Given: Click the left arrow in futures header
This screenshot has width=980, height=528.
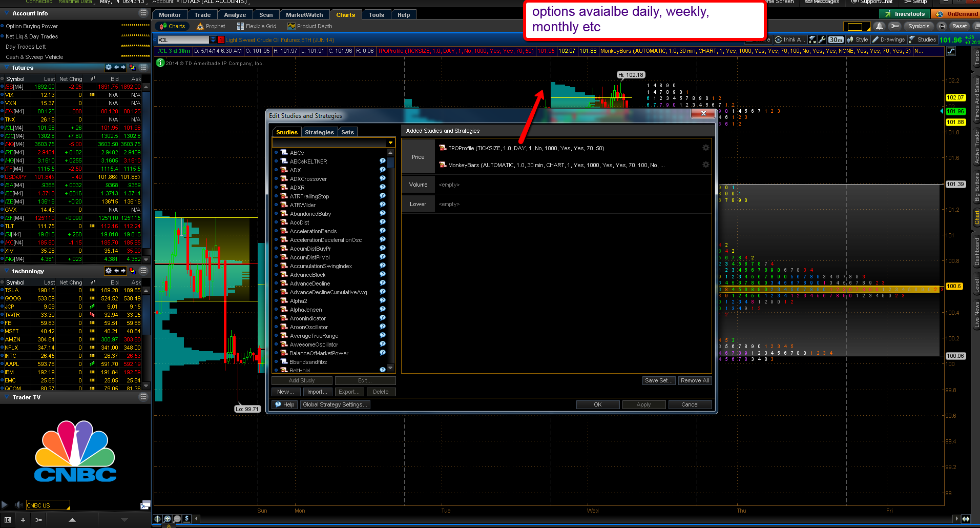Looking at the screenshot, I should [116, 67].
